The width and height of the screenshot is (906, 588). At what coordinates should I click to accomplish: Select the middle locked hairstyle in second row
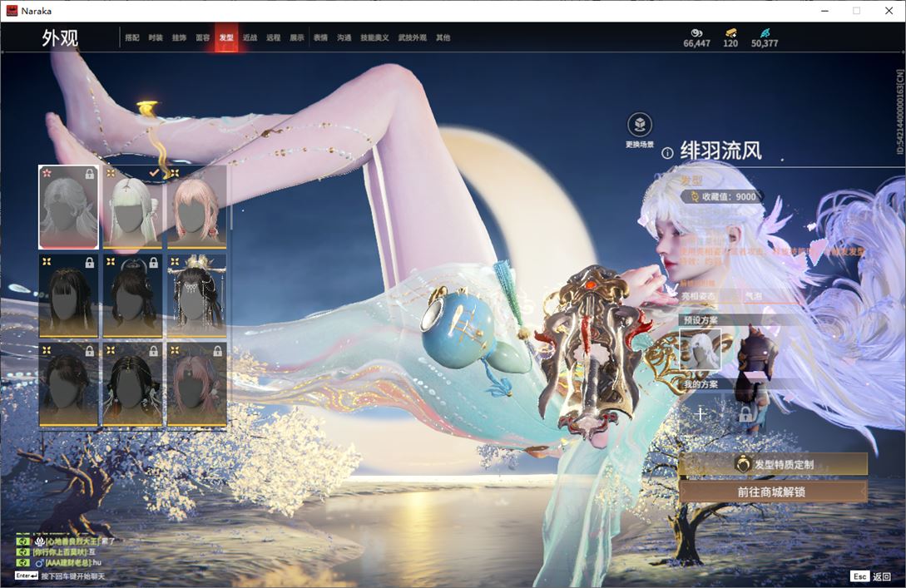pos(132,296)
